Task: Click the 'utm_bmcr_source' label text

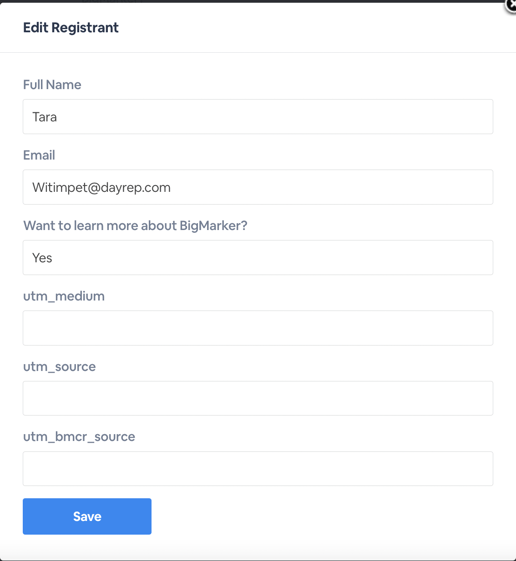Action: point(79,437)
